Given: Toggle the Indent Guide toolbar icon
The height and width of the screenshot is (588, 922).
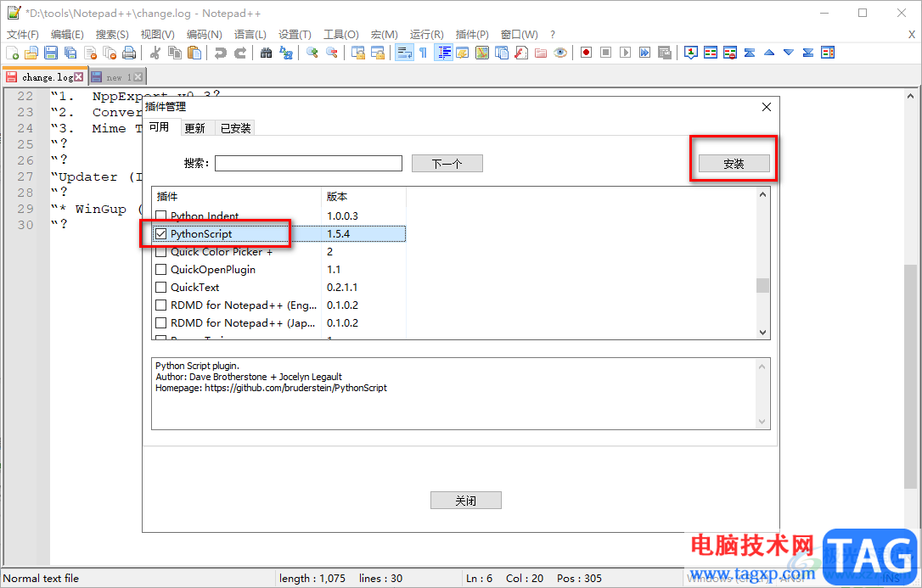Looking at the screenshot, I should [x=443, y=53].
